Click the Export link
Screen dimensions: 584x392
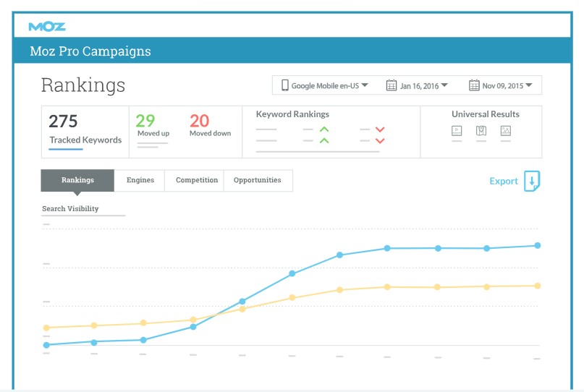pyautogui.click(x=504, y=182)
